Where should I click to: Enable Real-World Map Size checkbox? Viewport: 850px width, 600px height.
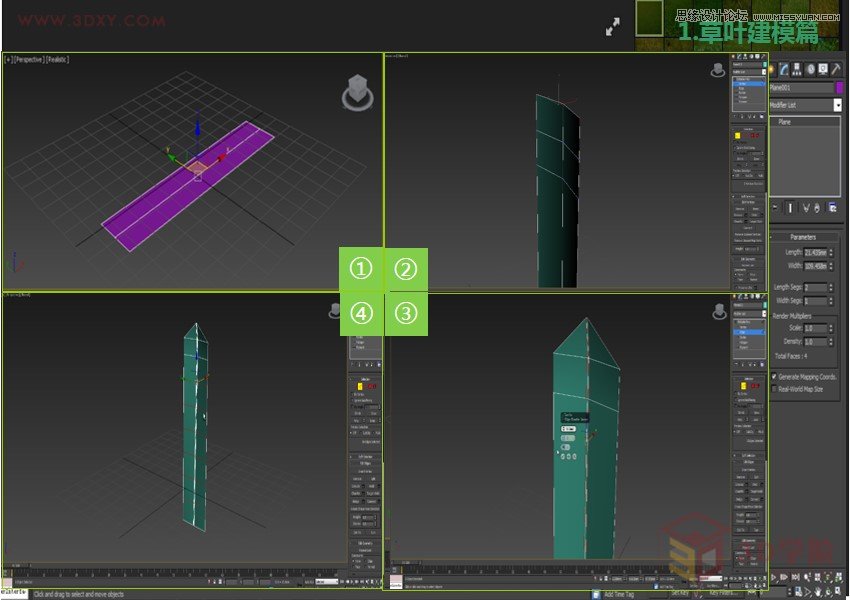tap(774, 387)
